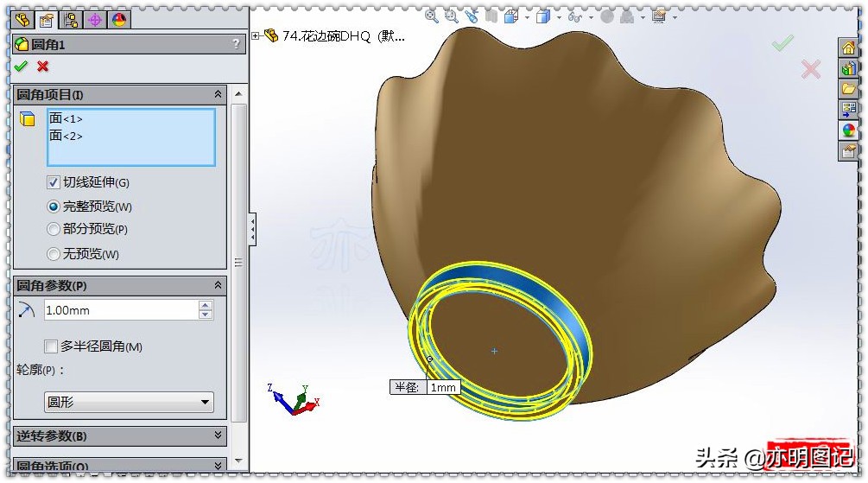Select 面<2> in the fillet items list
Image resolution: width=868 pixels, height=483 pixels.
[x=66, y=136]
